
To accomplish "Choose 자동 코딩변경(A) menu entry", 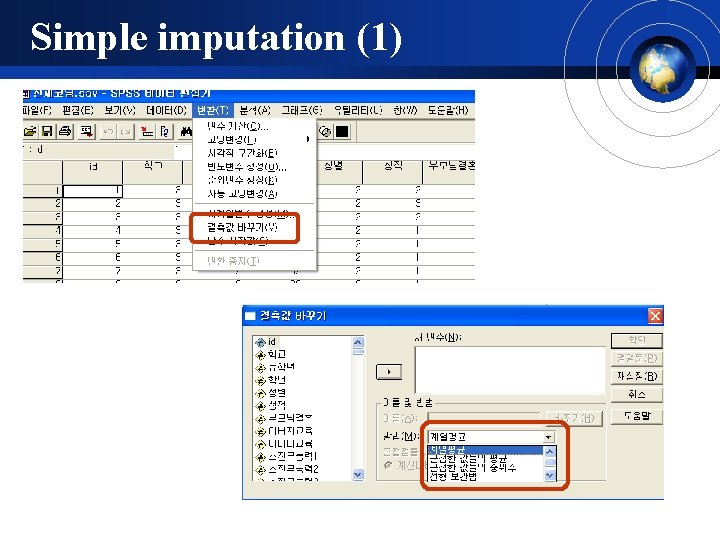I will coord(254,194).
